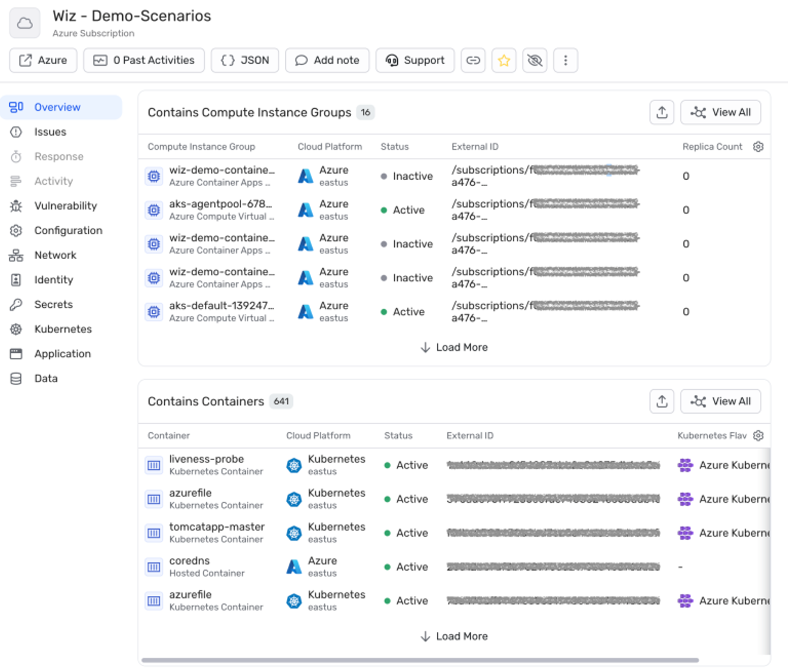The width and height of the screenshot is (788, 672).
Task: Open the tomcatapp-master container row
Action: coord(454,533)
